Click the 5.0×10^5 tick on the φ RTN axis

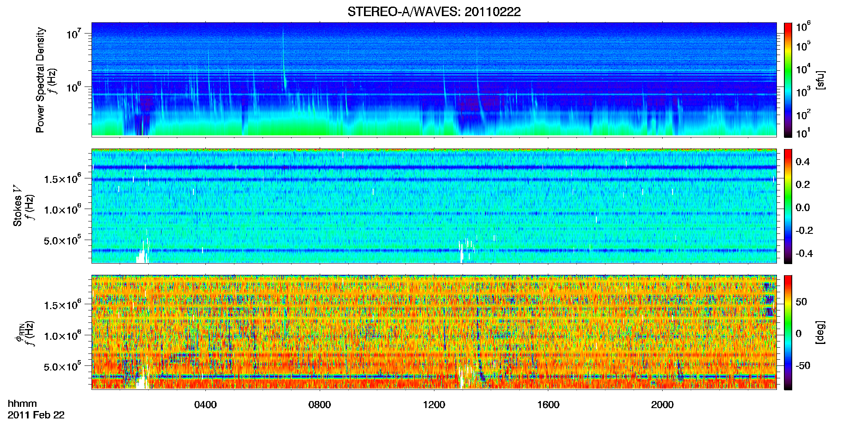click(63, 366)
